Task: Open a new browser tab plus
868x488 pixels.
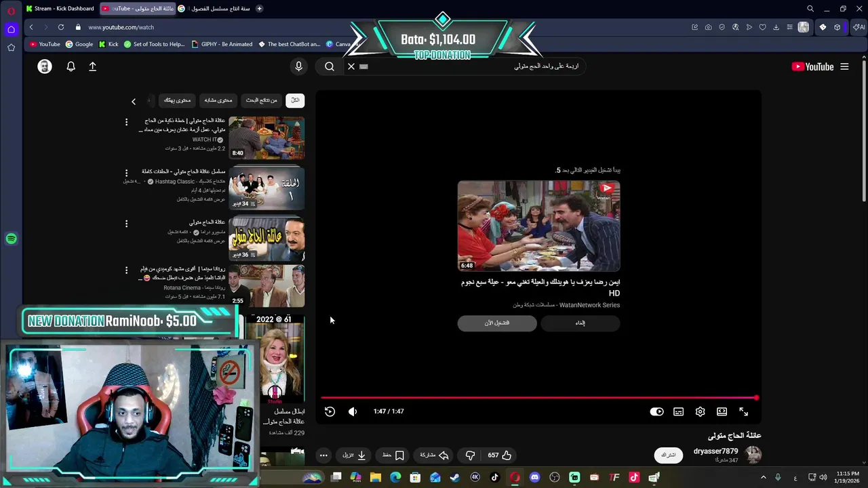Action: coord(260,9)
